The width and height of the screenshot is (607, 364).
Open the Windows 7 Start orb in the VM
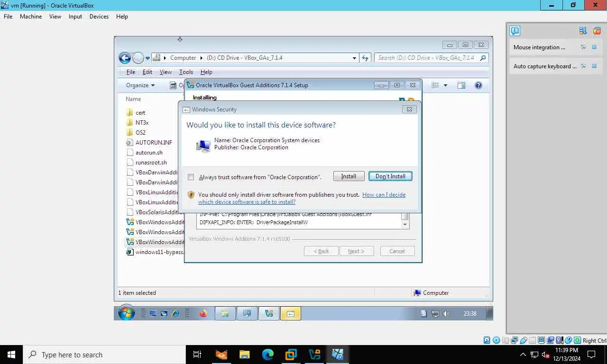pyautogui.click(x=126, y=313)
